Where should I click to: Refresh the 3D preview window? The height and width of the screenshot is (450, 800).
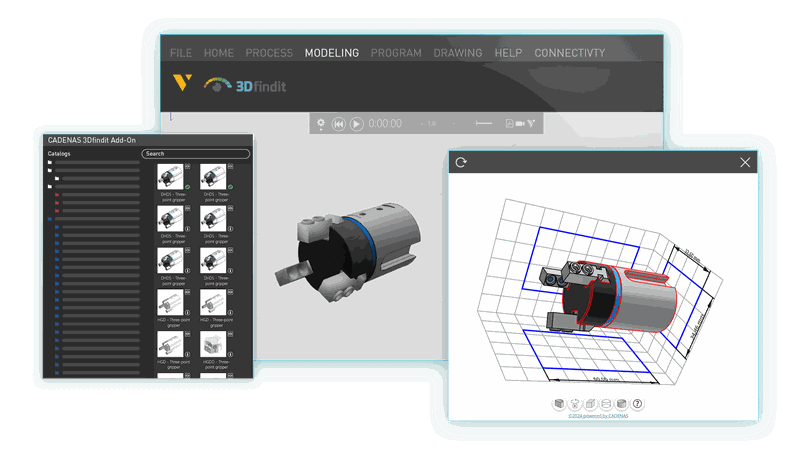click(461, 162)
